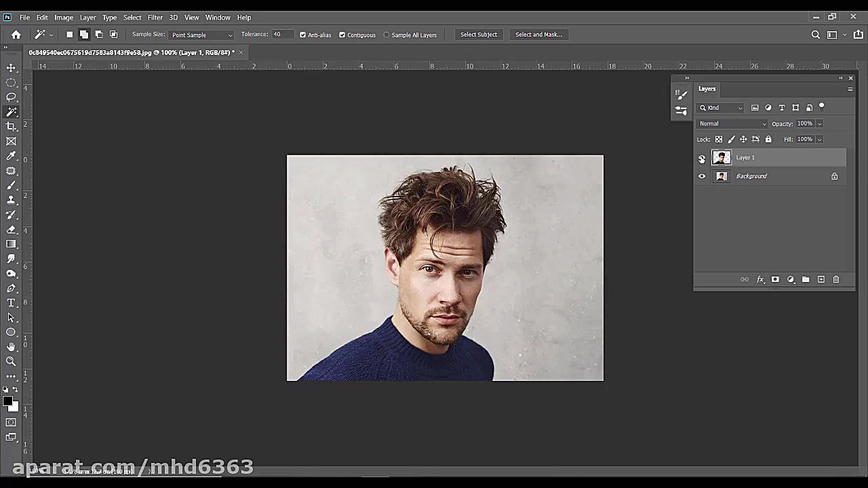This screenshot has width=868, height=488.
Task: Select the Move tool
Action: (x=11, y=67)
